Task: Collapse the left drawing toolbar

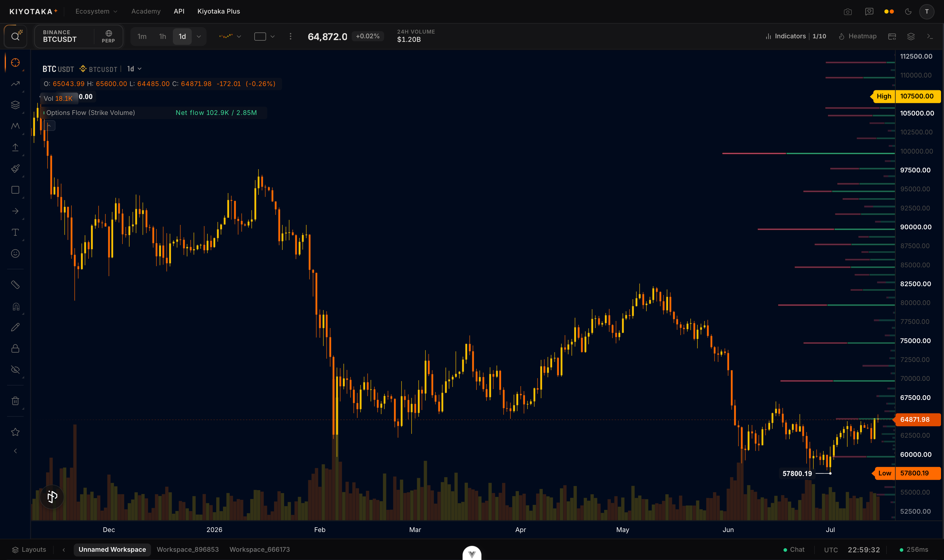Action: point(15,451)
